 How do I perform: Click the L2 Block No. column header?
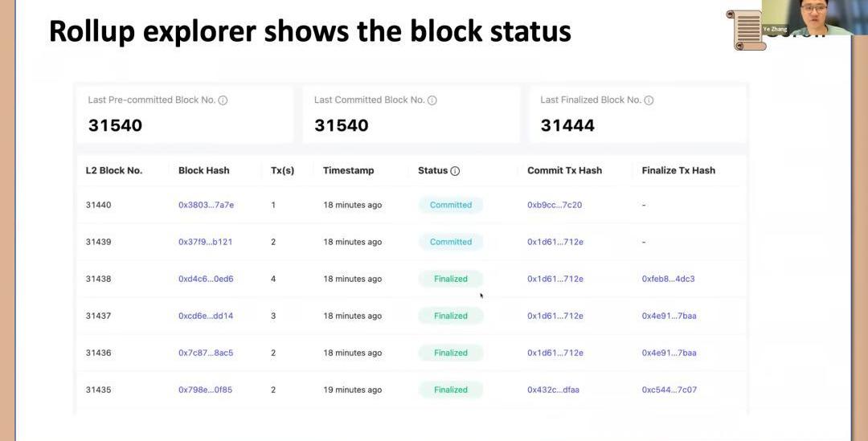(x=114, y=170)
